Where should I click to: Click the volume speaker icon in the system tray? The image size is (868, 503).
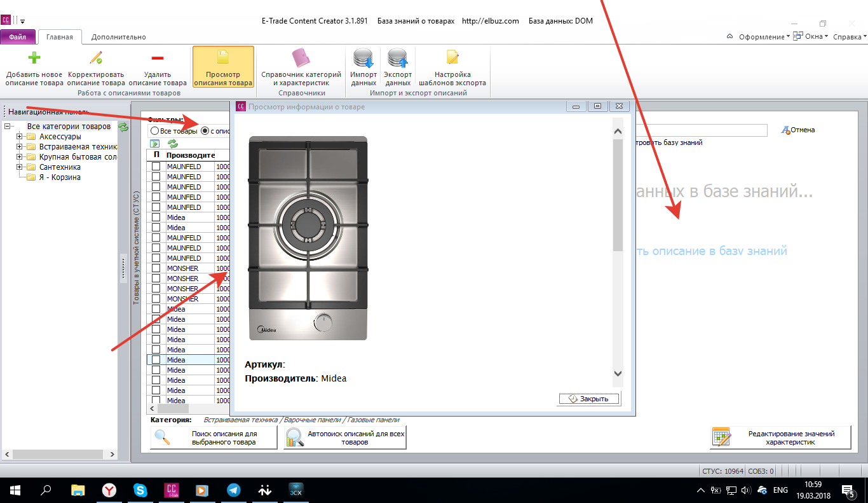(x=746, y=490)
